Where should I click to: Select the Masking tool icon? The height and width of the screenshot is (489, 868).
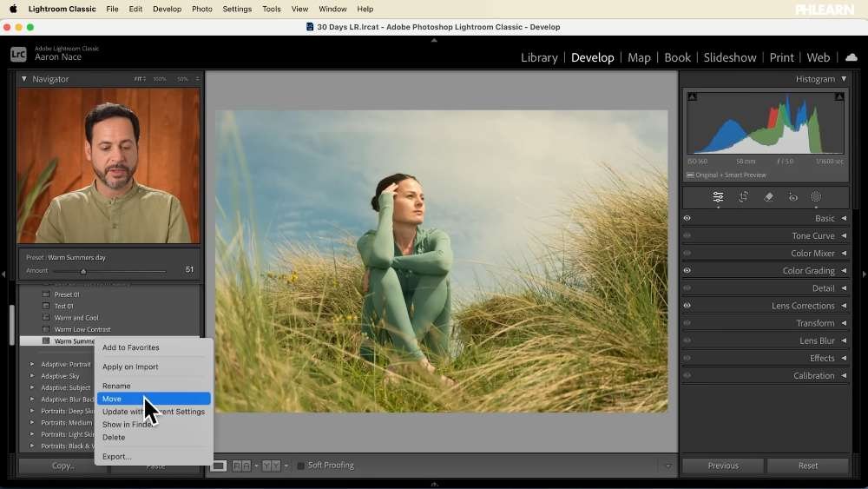[x=816, y=197]
